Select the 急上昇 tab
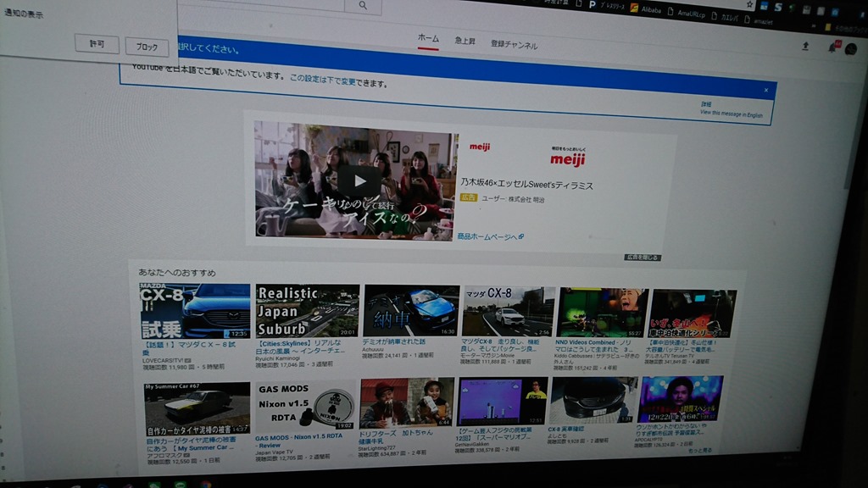 [465, 41]
